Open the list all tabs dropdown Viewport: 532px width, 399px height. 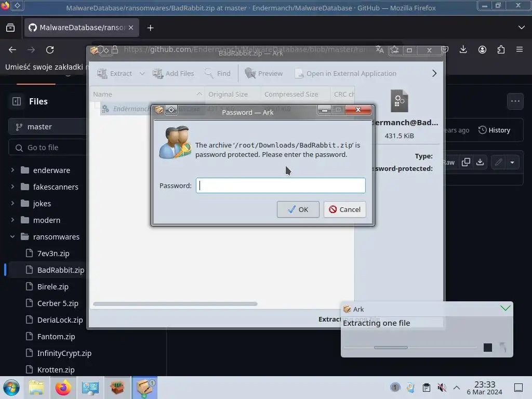(522, 28)
